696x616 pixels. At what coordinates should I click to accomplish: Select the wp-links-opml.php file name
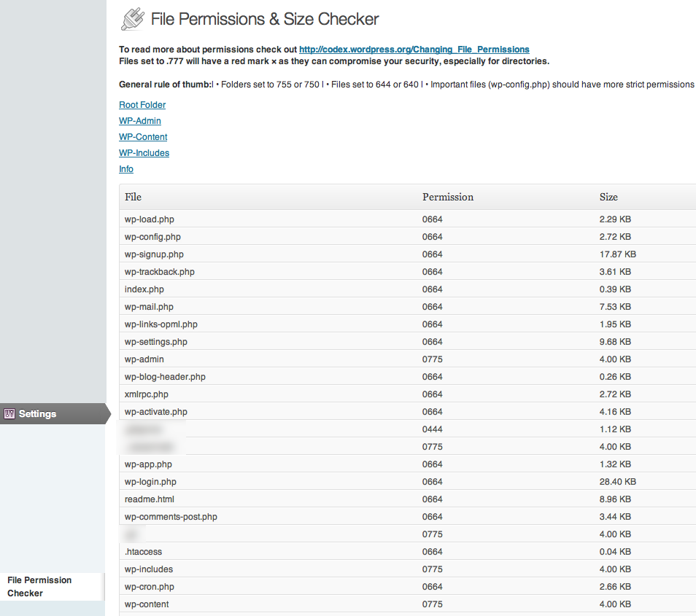161,324
